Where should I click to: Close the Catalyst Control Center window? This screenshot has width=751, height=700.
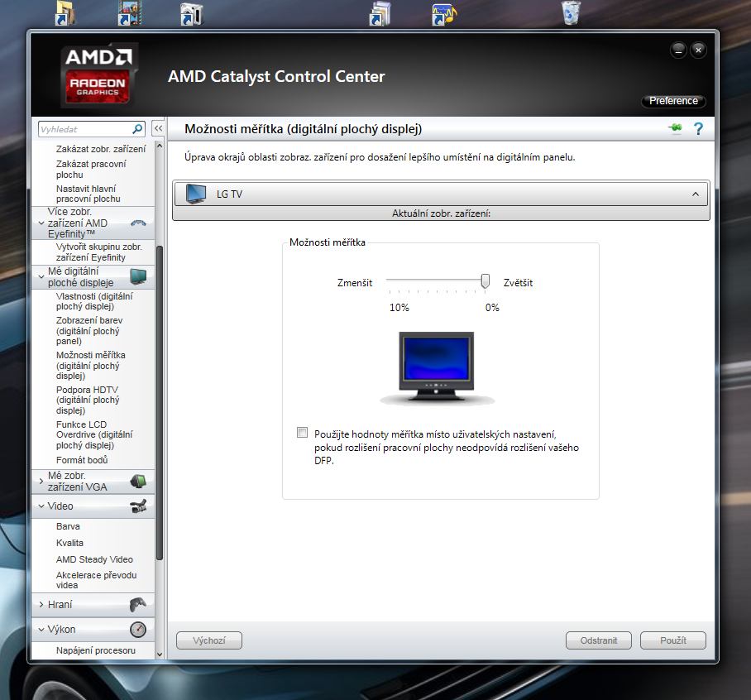698,50
